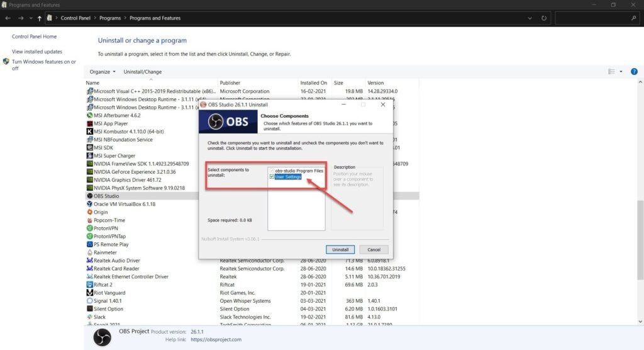Select the PS Remote Play icon
The image size is (644, 350).
(x=89, y=244)
